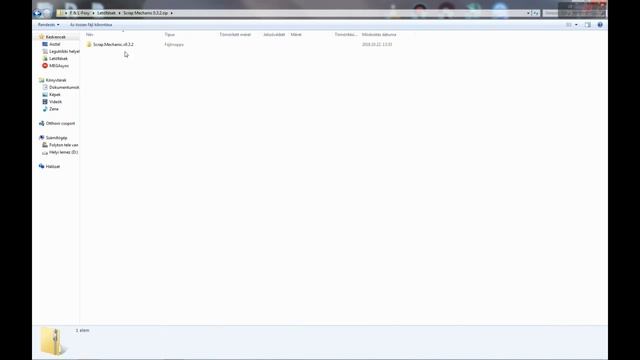
Task: Expand address bar history dropdown arrow
Action: click(528, 13)
